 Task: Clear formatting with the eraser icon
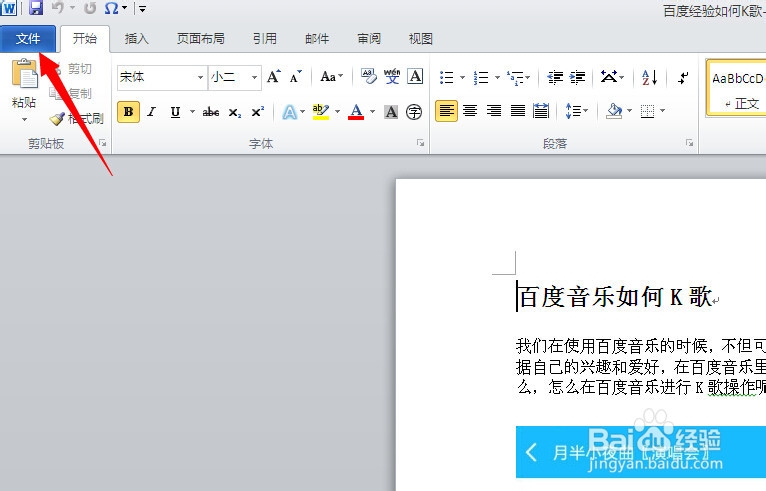[369, 76]
